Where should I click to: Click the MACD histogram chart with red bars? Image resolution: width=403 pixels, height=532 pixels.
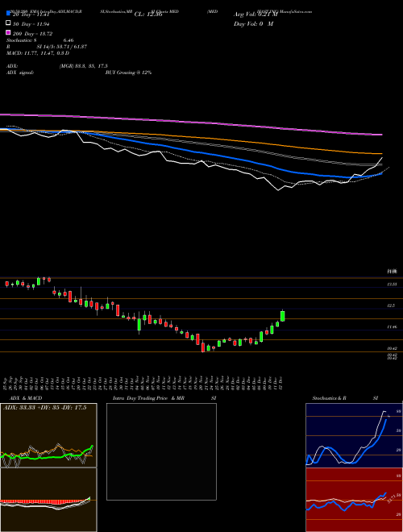(48, 500)
